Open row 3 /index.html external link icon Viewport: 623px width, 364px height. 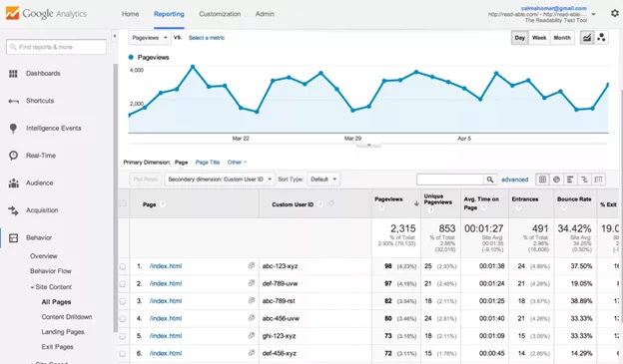pos(252,300)
